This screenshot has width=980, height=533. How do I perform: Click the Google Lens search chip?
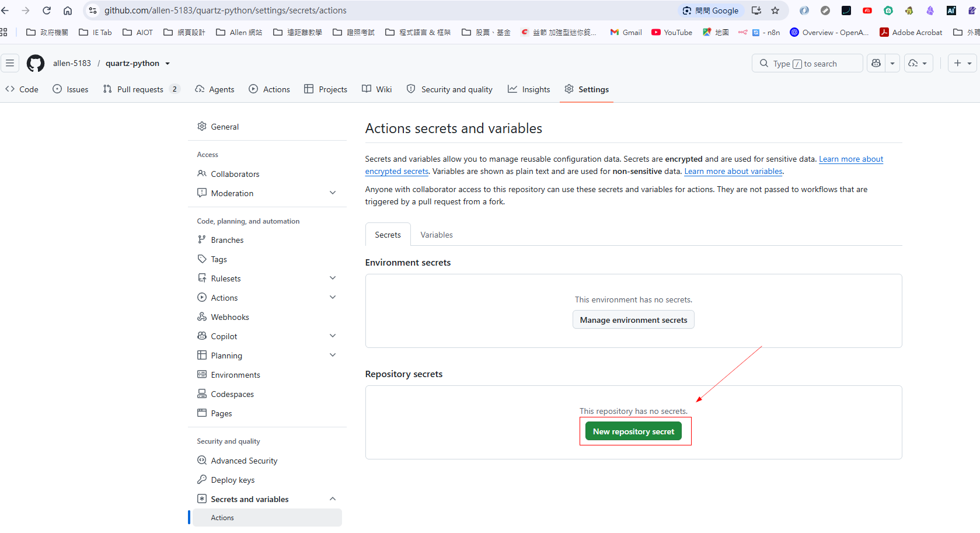pos(710,11)
